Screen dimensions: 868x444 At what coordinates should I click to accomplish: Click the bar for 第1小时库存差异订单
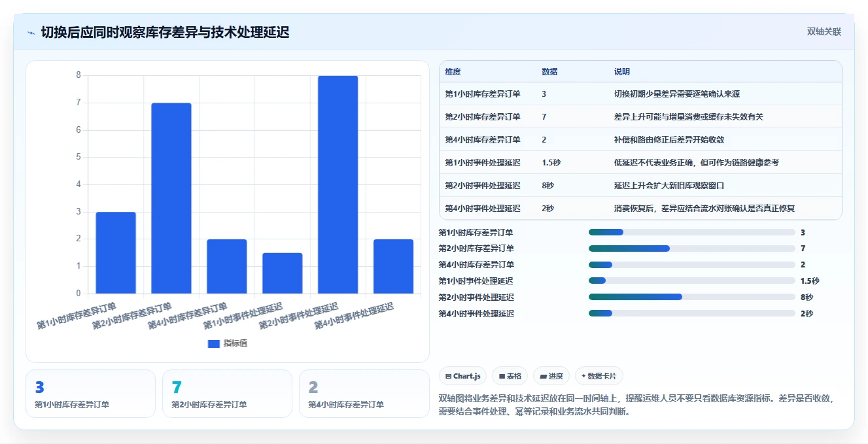[x=116, y=252]
